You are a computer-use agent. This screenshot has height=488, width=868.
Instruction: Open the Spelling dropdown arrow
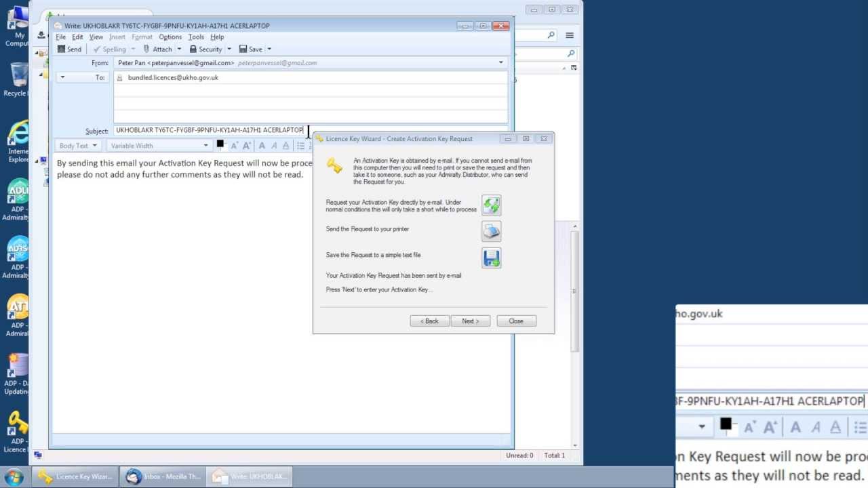point(133,49)
